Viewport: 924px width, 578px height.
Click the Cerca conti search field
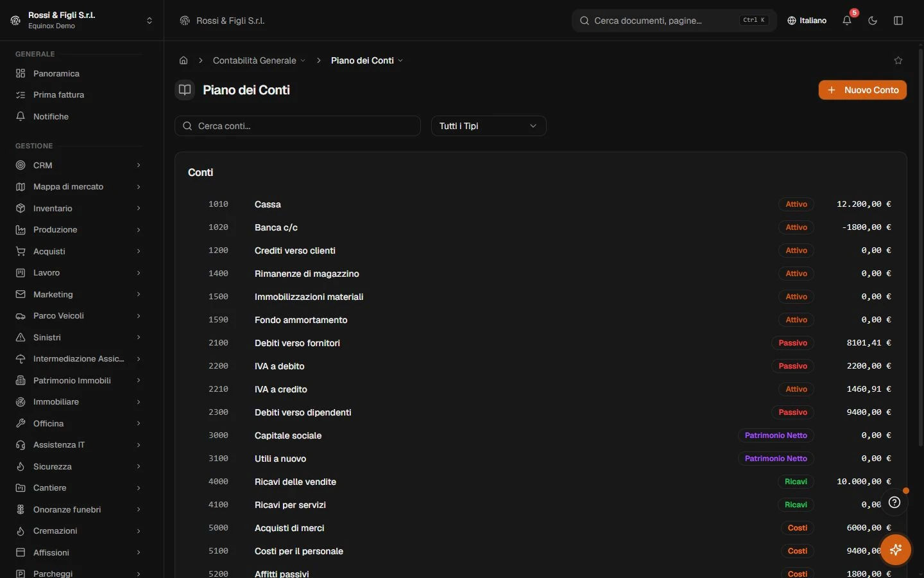(298, 126)
